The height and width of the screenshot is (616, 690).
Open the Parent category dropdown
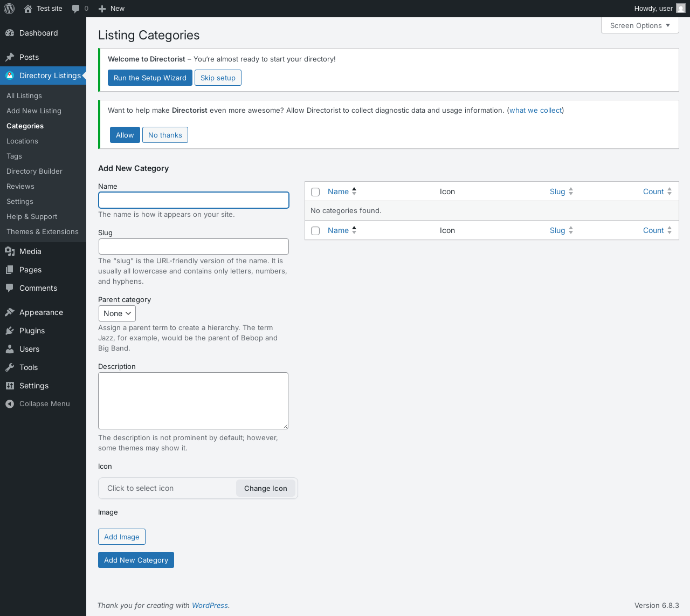[x=117, y=313]
